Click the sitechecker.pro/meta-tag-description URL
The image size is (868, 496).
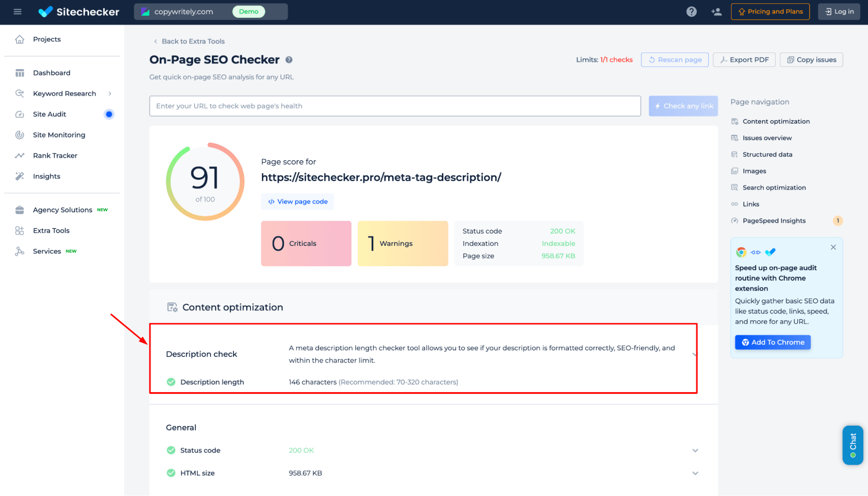(x=381, y=177)
